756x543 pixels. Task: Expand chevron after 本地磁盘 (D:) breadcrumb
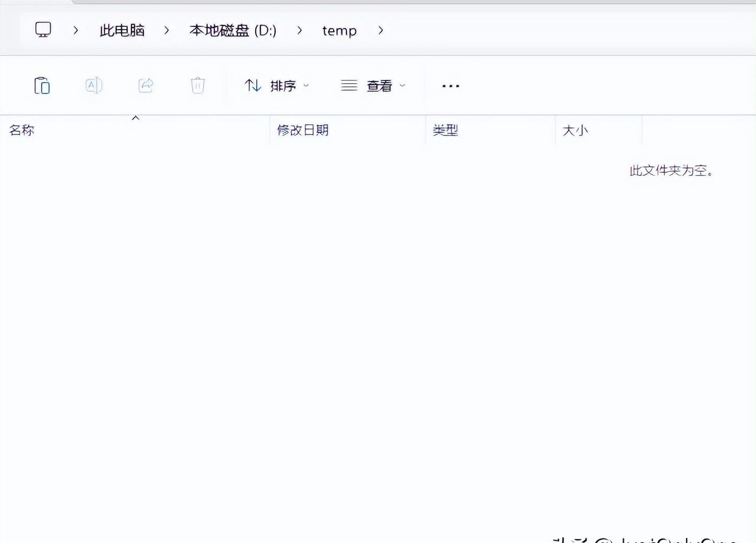tap(300, 30)
